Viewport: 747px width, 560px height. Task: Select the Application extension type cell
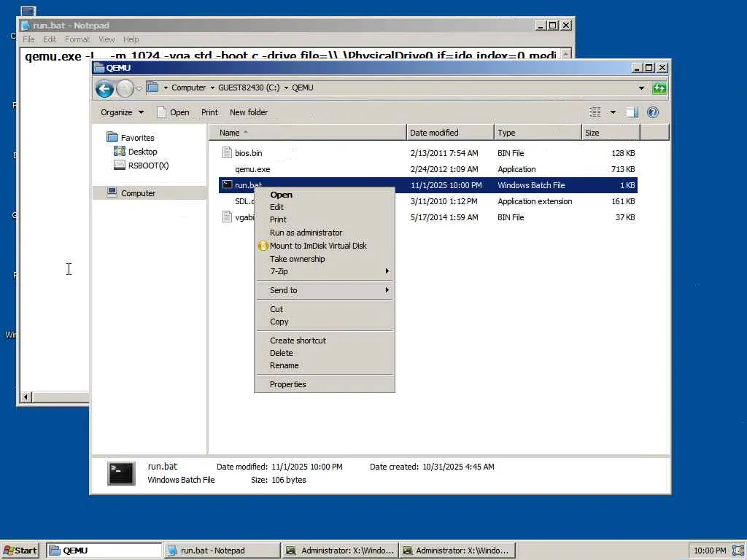coord(535,201)
